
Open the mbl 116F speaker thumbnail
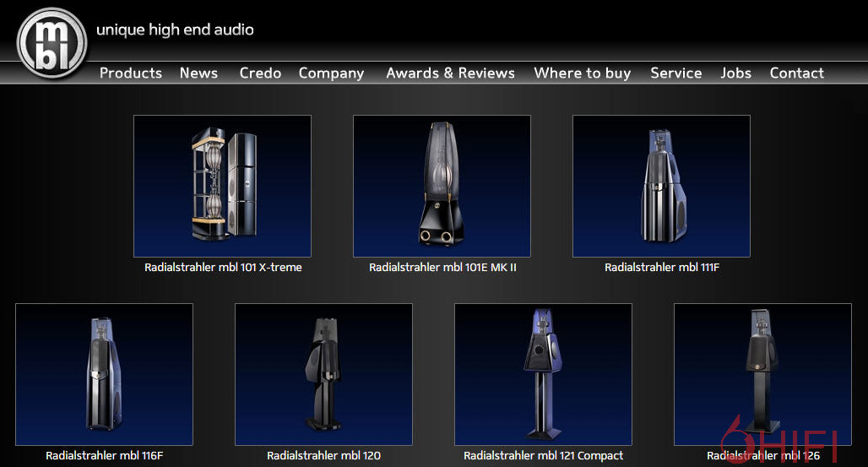[x=104, y=374]
